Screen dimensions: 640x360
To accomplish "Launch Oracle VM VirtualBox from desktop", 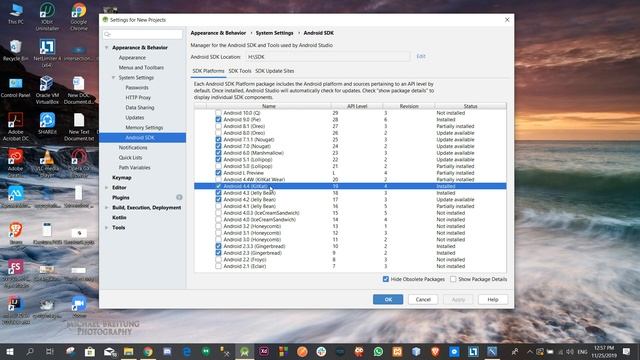I will [47, 90].
